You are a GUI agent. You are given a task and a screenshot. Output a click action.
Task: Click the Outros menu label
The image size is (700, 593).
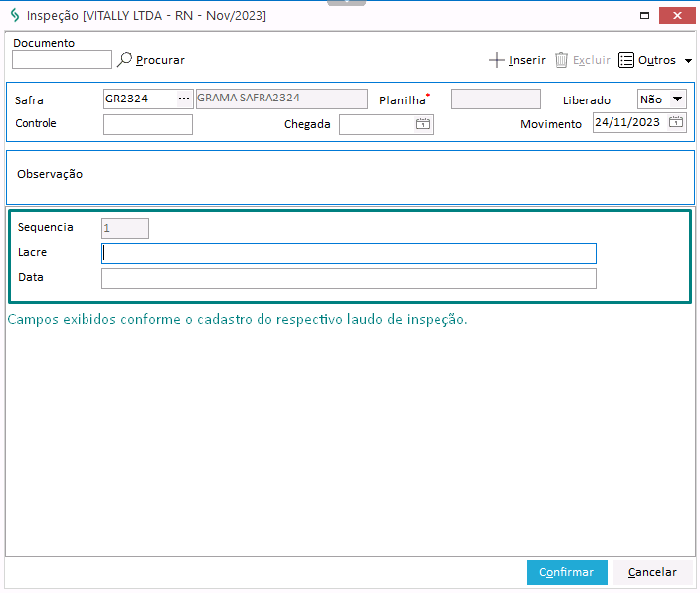click(657, 60)
